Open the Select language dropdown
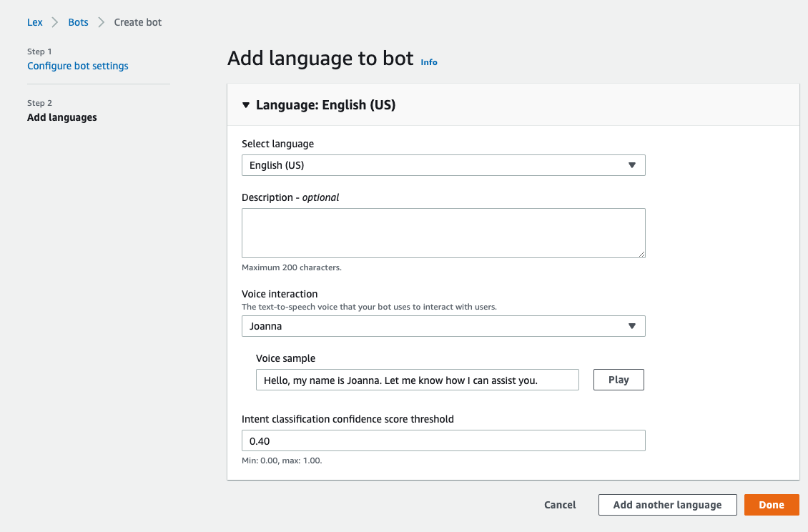This screenshot has width=808, height=532. 443,165
